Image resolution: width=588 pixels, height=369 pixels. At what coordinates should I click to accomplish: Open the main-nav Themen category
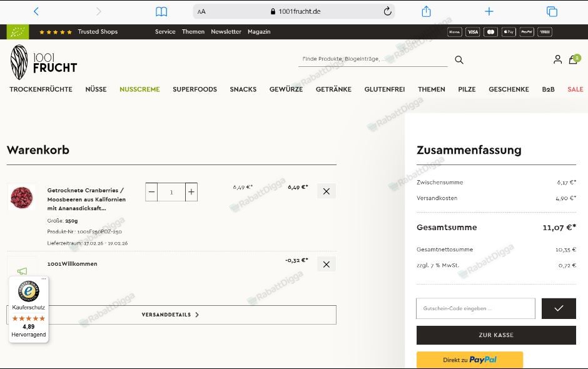tap(432, 89)
